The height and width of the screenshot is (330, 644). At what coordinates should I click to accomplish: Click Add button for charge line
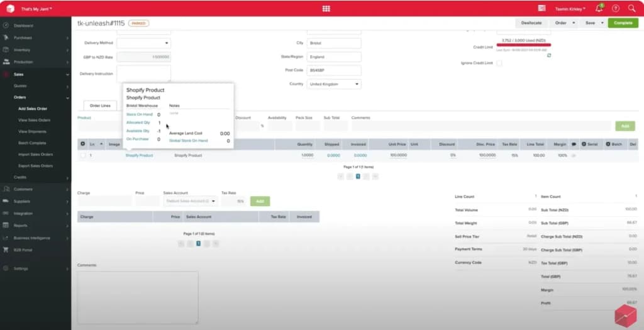[x=260, y=201]
